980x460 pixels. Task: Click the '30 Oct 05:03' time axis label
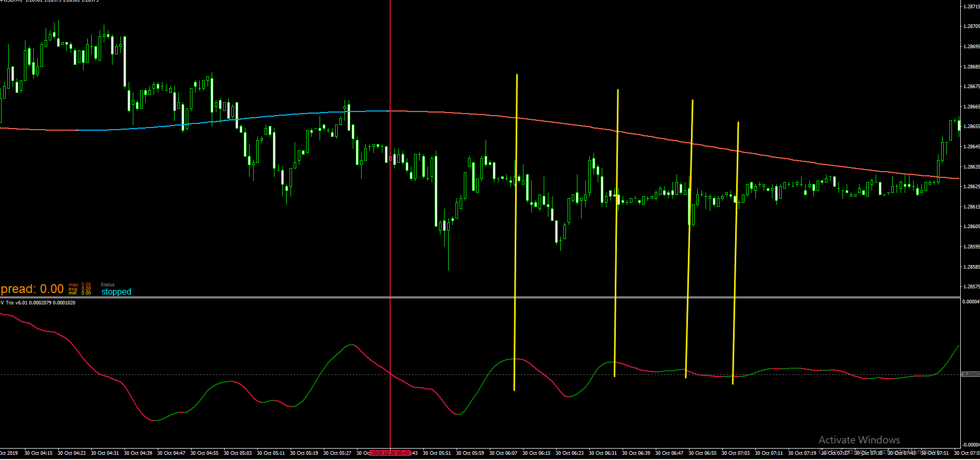click(x=238, y=453)
